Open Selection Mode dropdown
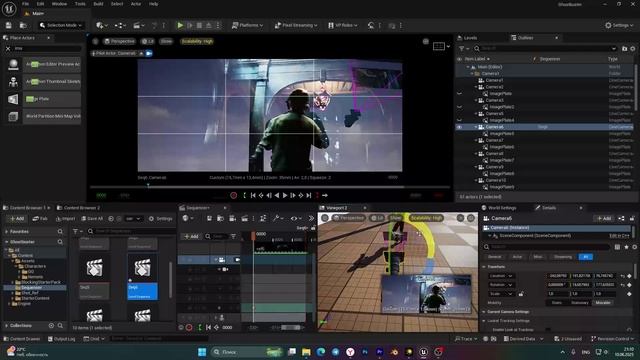Viewport: 640px width, 360px height. 61,25
